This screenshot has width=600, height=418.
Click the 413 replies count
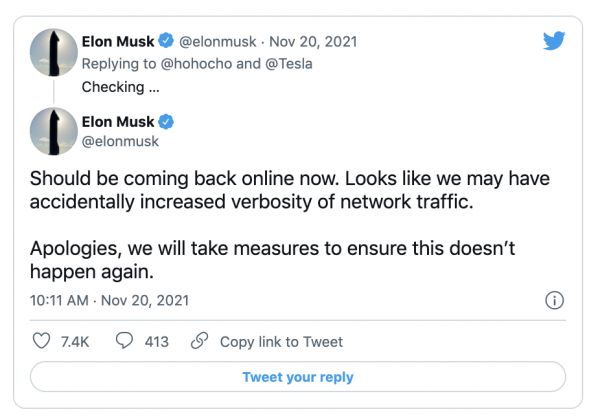pos(156,341)
